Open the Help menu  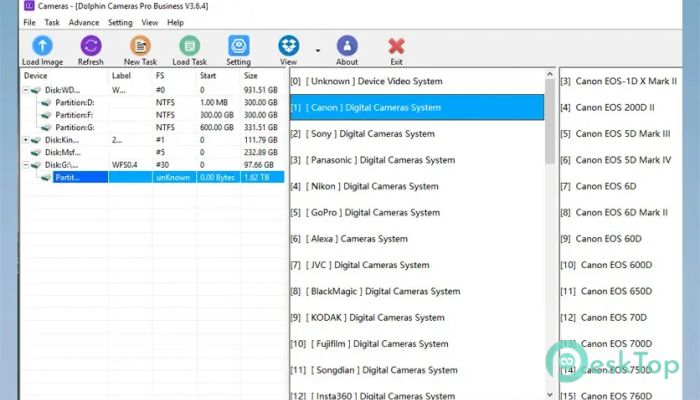pyautogui.click(x=175, y=22)
